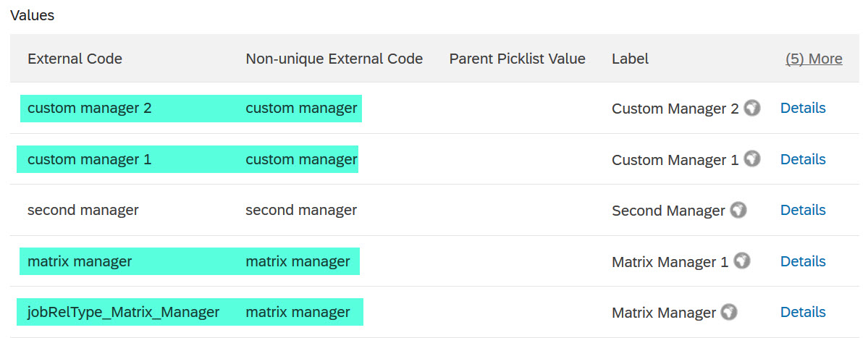Screen dimensions: 868x338
Task: Open Details for Custom Manager 2
Action: [803, 108]
